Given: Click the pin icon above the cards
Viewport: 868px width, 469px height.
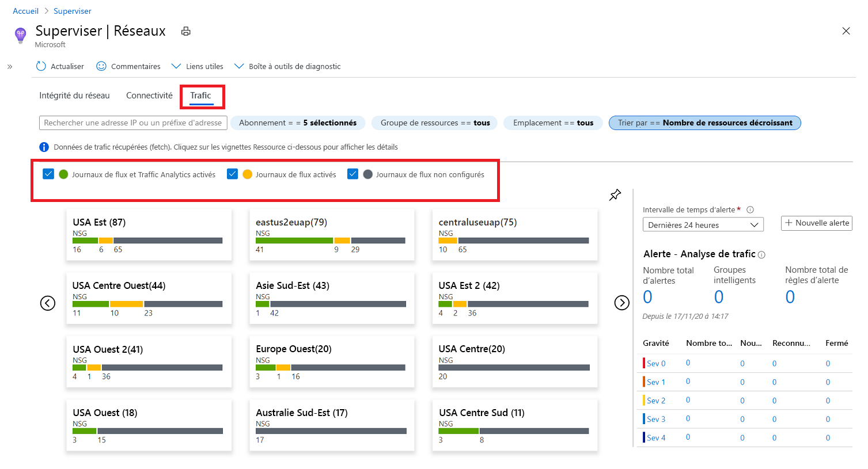Looking at the screenshot, I should 615,195.
